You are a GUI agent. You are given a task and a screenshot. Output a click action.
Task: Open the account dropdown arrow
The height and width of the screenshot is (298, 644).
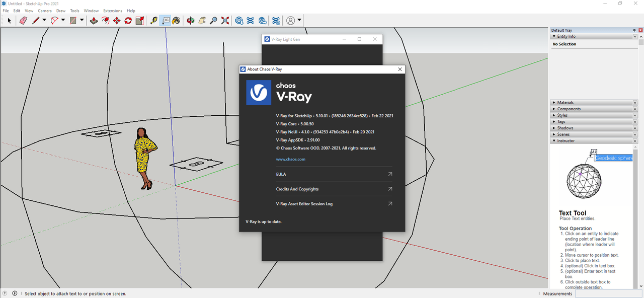click(299, 21)
